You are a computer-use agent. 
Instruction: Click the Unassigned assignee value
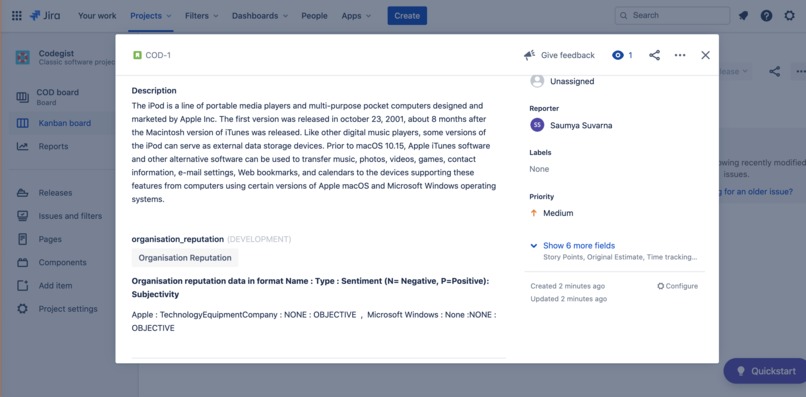(572, 81)
